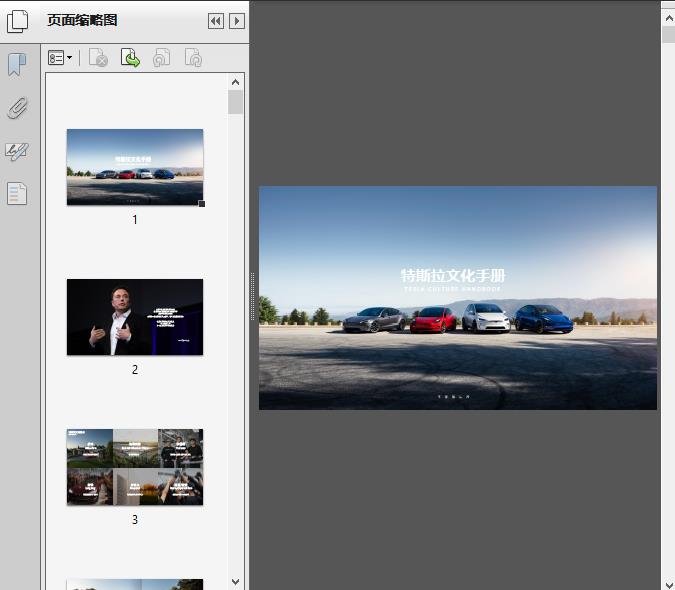Click the replace pages green arrow icon

point(130,59)
